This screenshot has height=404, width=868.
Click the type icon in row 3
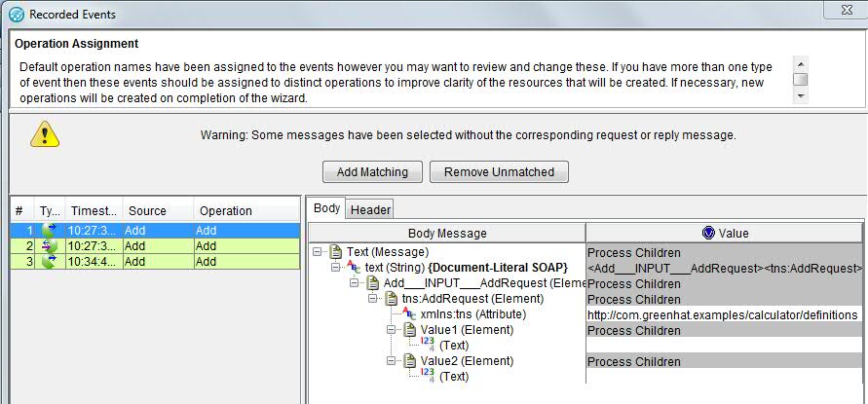pos(50,261)
